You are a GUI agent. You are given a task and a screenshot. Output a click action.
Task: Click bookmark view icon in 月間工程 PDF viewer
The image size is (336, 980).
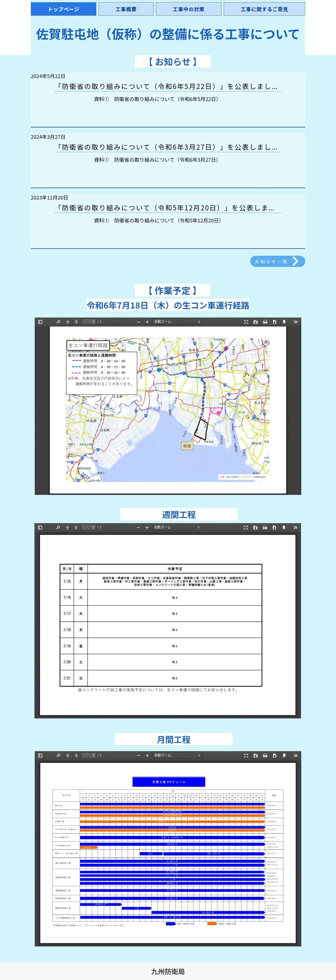tap(284, 756)
